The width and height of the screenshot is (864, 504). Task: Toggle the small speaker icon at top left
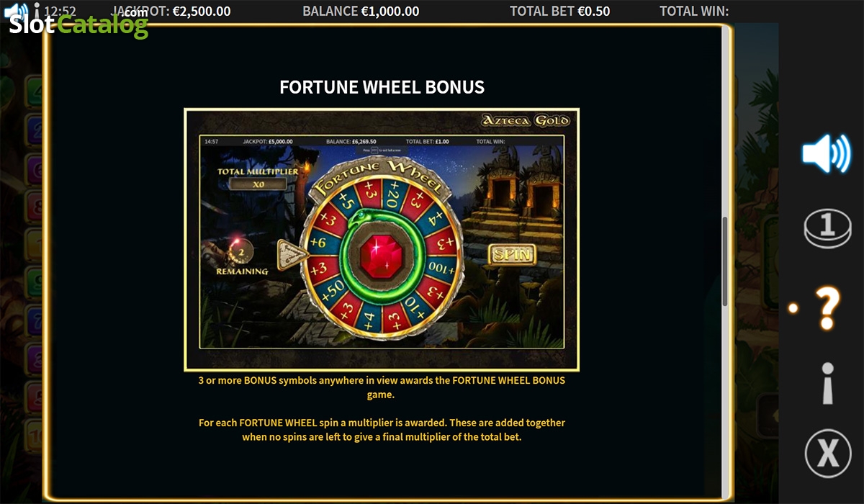(17, 11)
